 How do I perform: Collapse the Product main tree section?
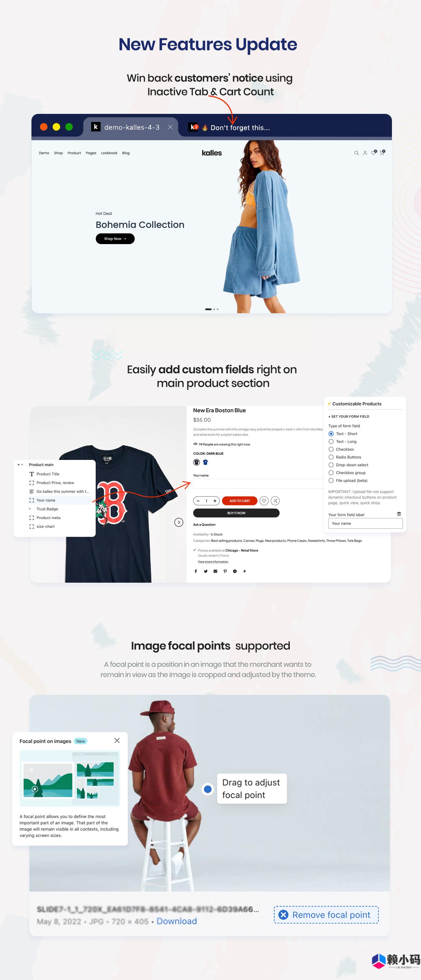(x=19, y=464)
